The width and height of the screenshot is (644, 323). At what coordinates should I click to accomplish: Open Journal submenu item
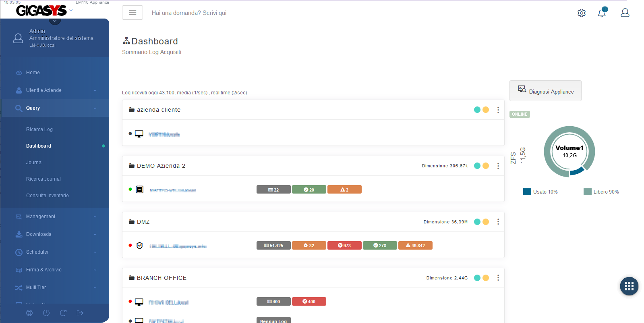tap(34, 163)
